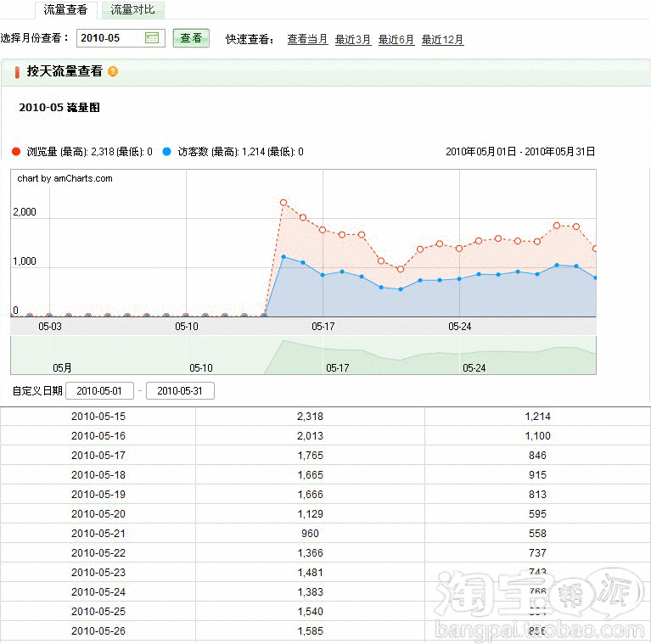Switch to the 流量对比 tab
This screenshot has height=644, width=651.
tap(133, 10)
